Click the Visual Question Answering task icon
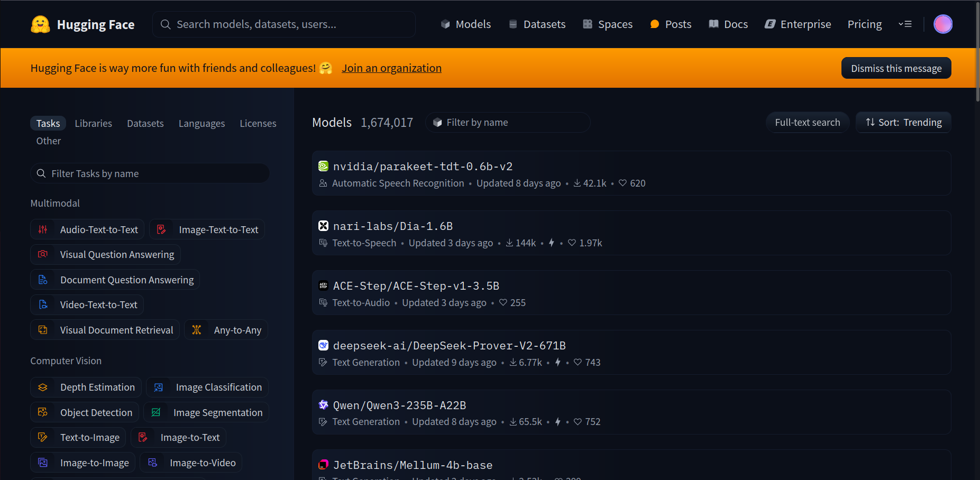Image resolution: width=980 pixels, height=480 pixels. coord(43,254)
